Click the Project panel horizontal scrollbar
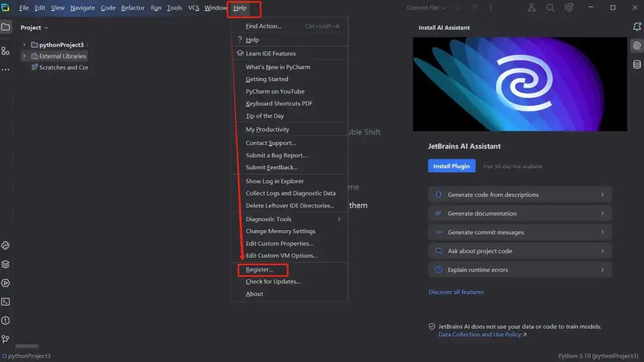The width and height of the screenshot is (644, 362). pyautogui.click(x=27, y=346)
